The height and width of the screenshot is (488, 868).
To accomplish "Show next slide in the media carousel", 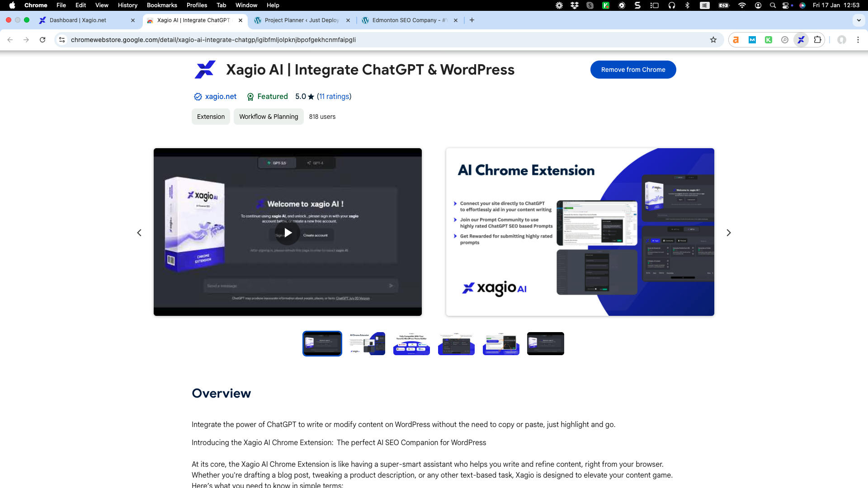I will coord(729,233).
